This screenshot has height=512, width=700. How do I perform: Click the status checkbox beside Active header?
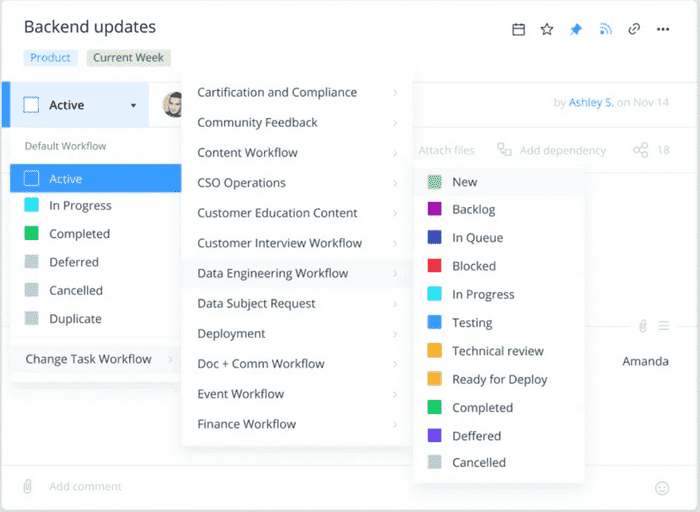pyautogui.click(x=31, y=105)
